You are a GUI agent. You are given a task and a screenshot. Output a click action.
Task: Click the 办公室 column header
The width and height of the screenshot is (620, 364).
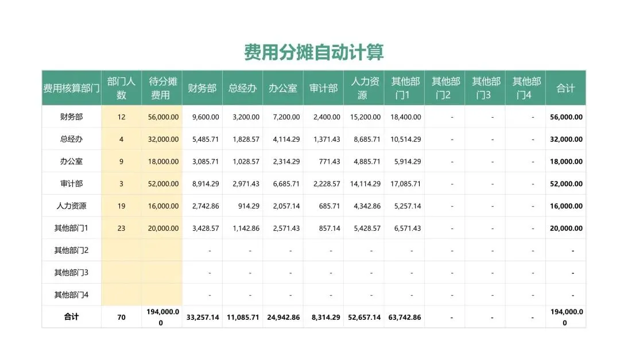283,88
